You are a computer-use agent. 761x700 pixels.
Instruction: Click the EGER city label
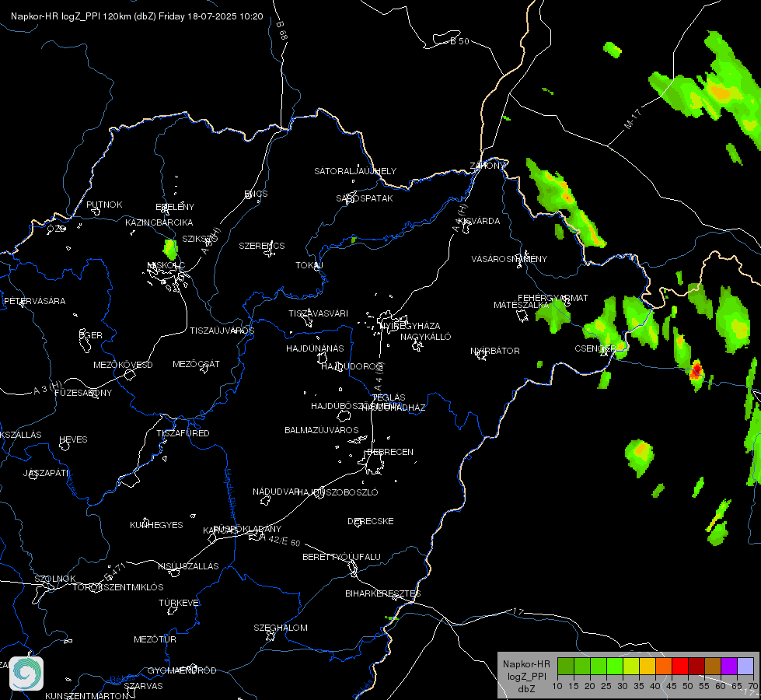[x=90, y=335]
